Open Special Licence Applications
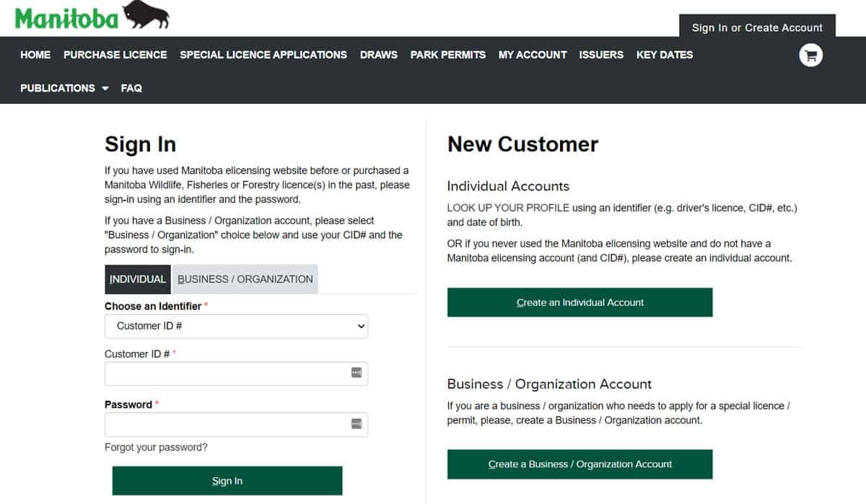 263,55
